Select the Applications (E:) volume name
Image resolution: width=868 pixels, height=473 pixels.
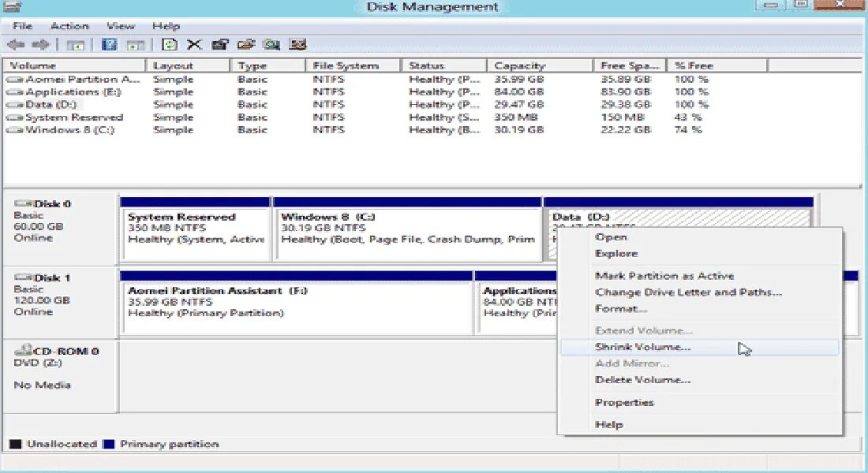73,92
